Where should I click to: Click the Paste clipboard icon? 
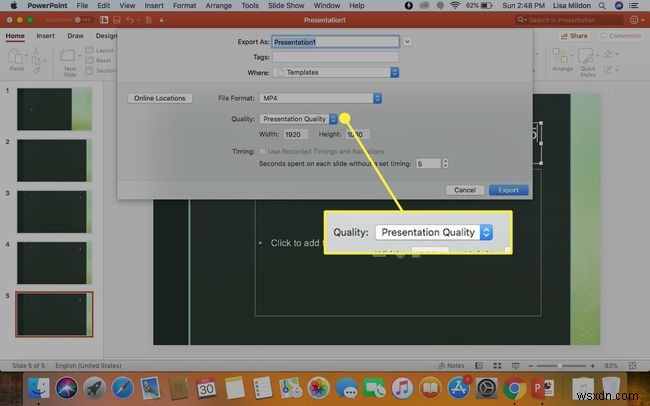coord(16,56)
